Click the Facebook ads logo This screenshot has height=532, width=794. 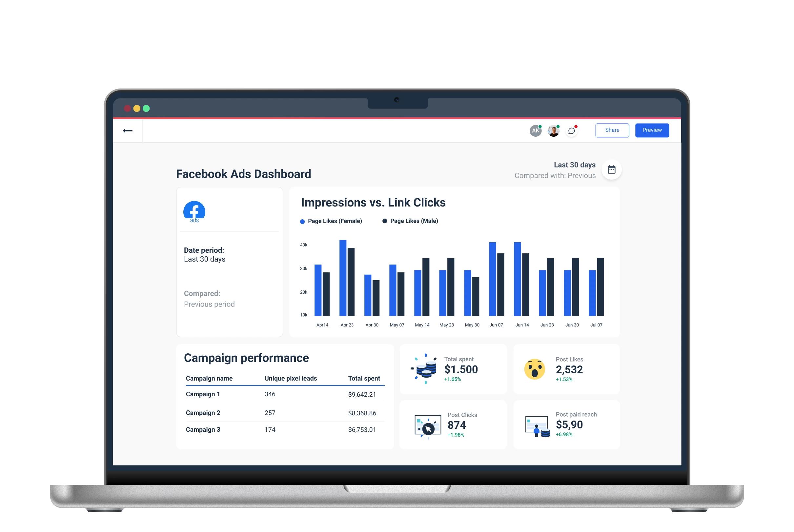point(194,212)
